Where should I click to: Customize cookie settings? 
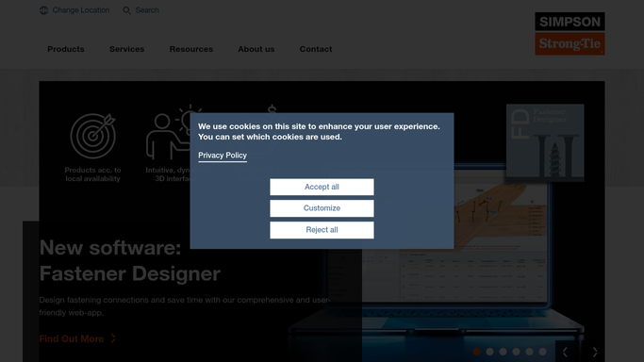click(322, 208)
